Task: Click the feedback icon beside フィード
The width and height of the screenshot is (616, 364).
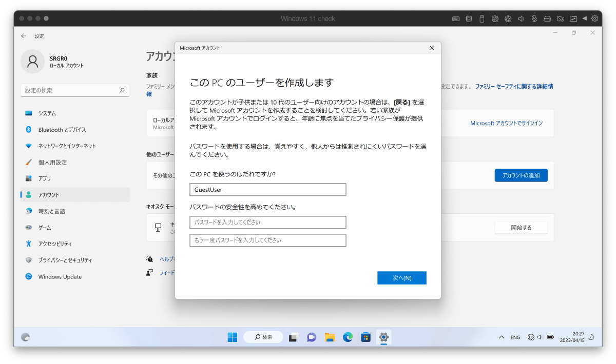Action: pyautogui.click(x=149, y=273)
